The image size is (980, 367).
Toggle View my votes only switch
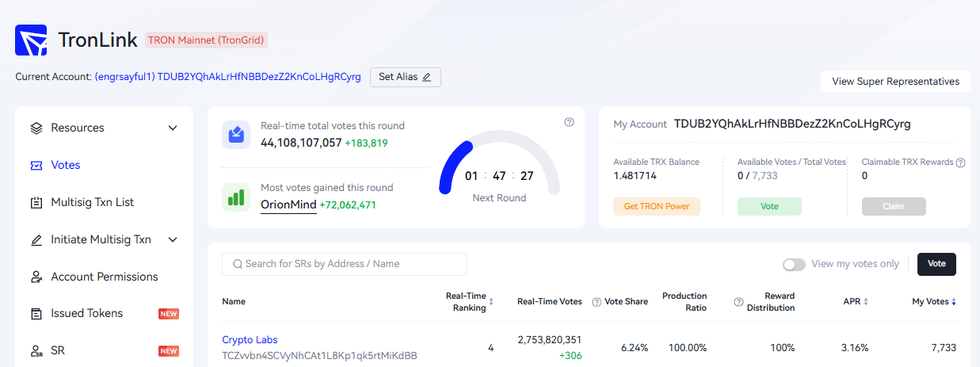[x=794, y=264]
